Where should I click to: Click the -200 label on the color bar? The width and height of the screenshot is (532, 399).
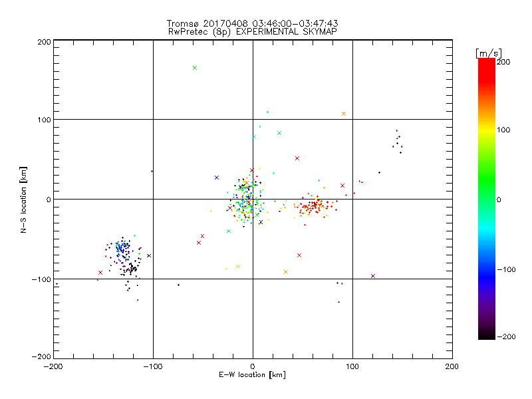tap(506, 336)
